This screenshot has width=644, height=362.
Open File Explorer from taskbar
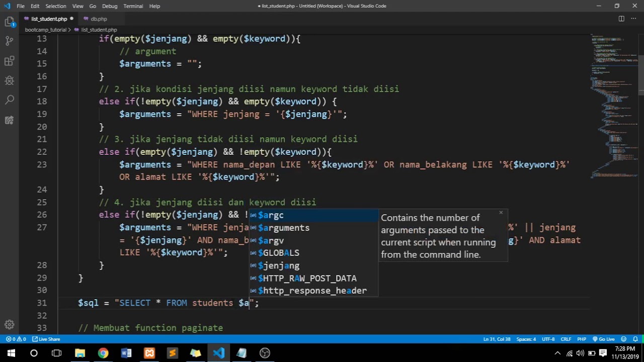click(x=80, y=353)
